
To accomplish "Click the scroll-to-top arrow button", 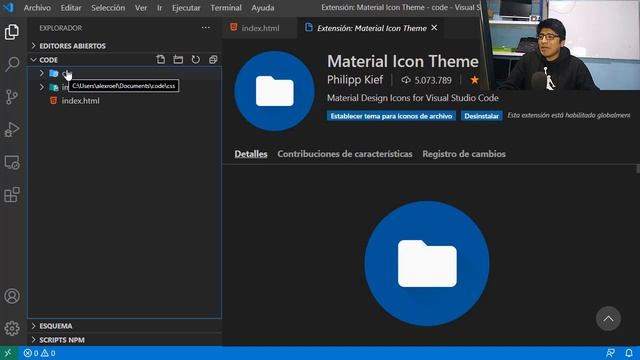I will (x=608, y=318).
